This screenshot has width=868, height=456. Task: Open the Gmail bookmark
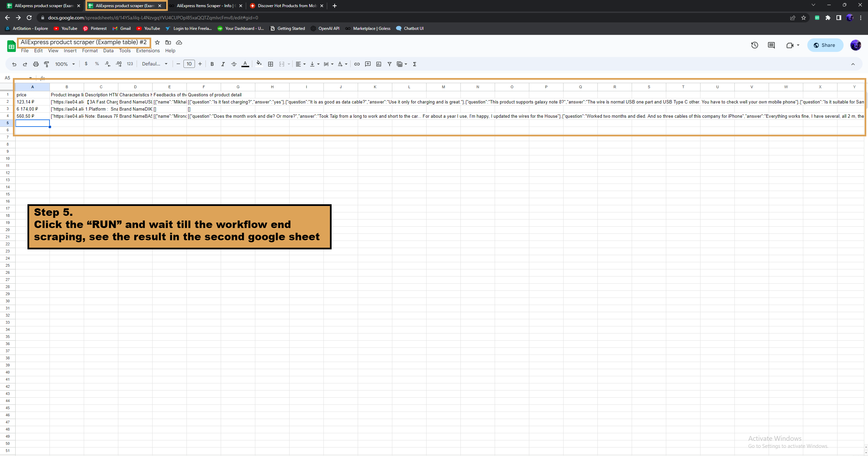[122, 28]
